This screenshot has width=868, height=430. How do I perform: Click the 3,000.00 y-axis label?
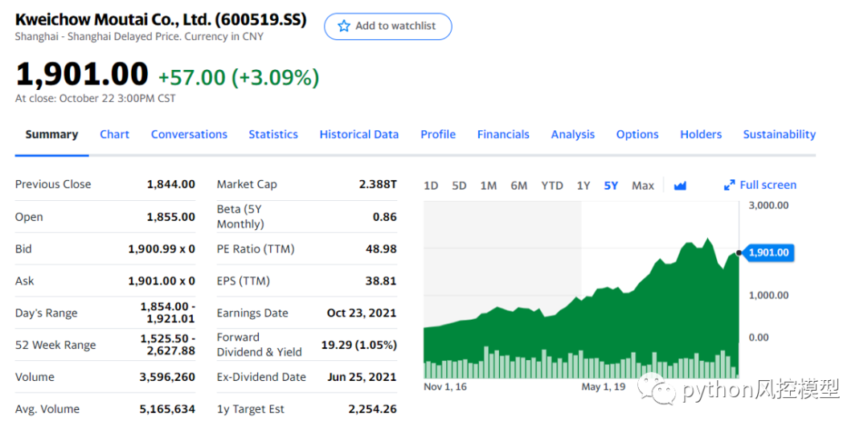coord(768,206)
